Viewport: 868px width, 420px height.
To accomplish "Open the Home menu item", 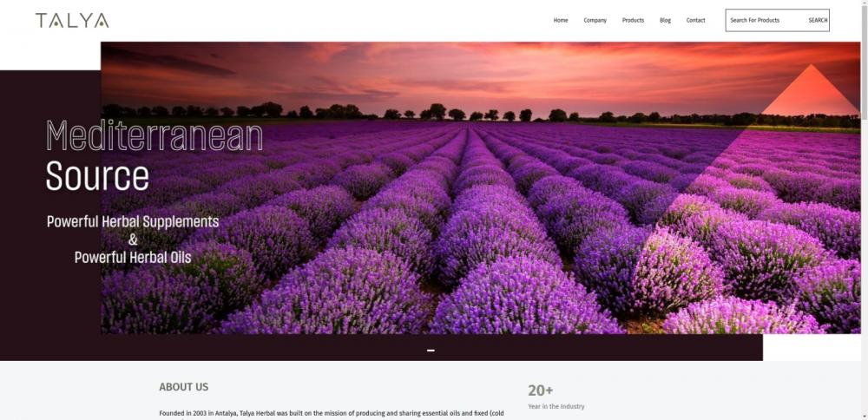I will coord(561,21).
